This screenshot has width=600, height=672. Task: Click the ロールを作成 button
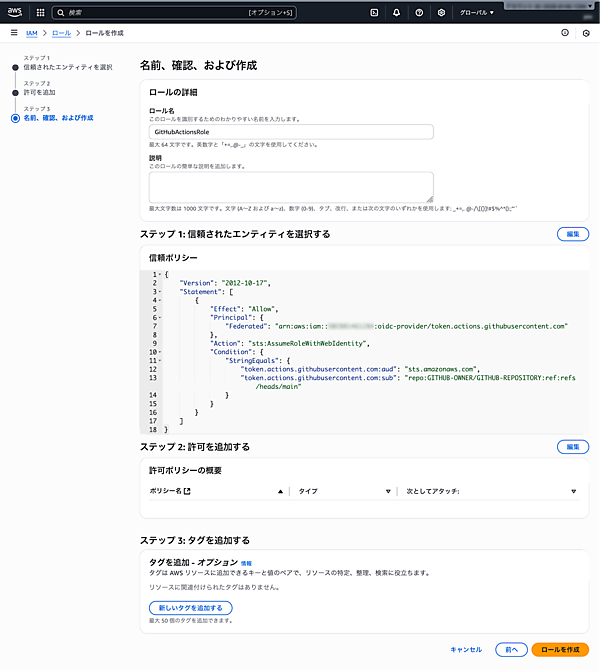560,649
